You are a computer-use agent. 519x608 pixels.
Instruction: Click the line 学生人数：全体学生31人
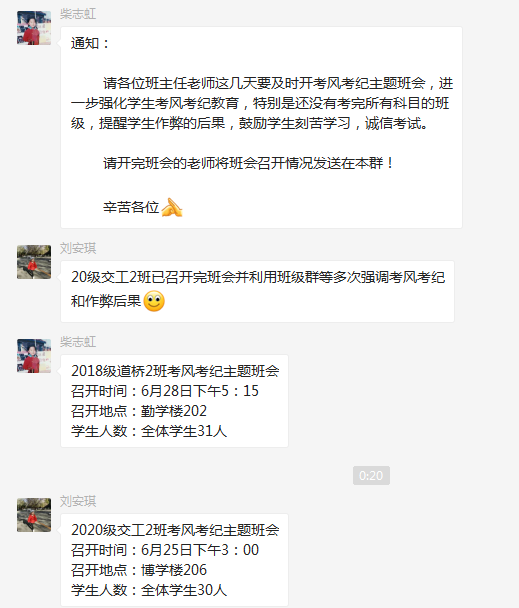(x=149, y=431)
